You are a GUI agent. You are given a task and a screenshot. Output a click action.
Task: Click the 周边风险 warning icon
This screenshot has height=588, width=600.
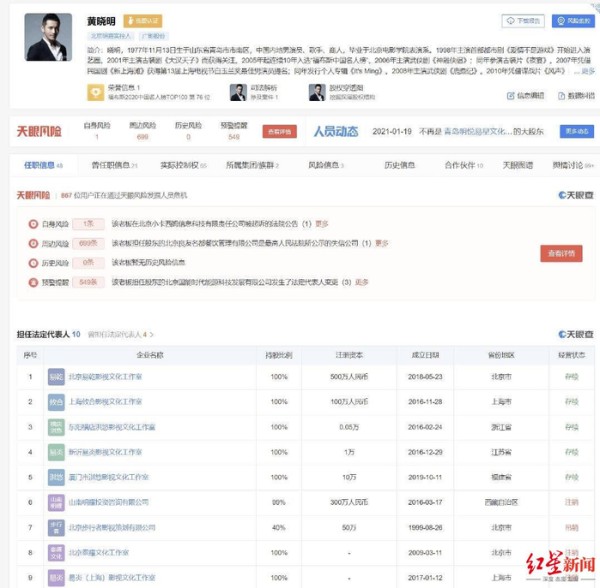pyautogui.click(x=34, y=243)
